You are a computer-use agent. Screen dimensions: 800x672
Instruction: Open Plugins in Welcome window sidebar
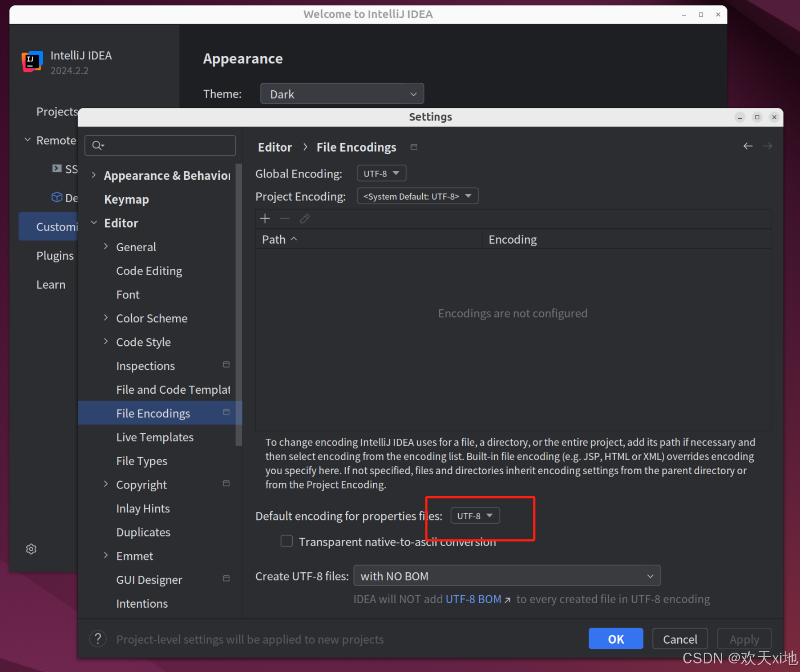click(x=55, y=256)
